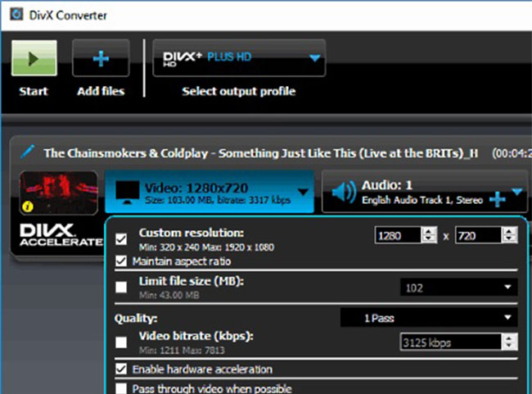Click 'Size: 103.00 MB, bitrate: 3317 kbps' text
Screen dimensions: 532x394
(218, 200)
